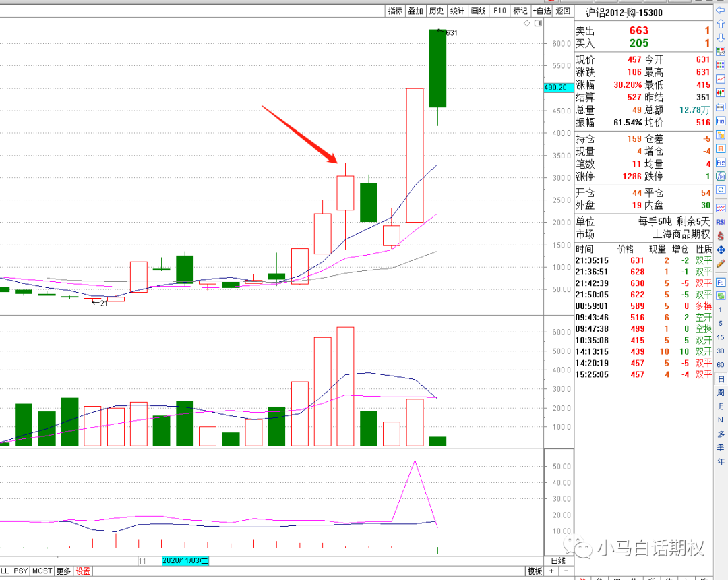
Task: Open the 指标 indicators menu
Action: tap(395, 11)
